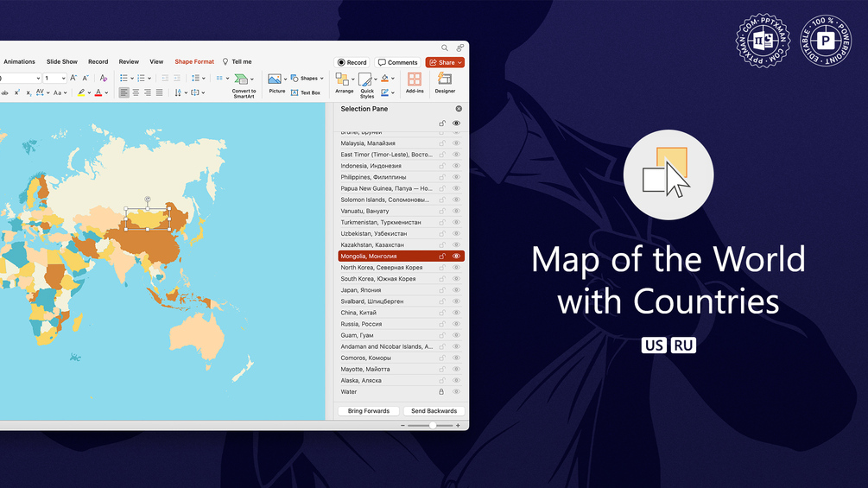The image size is (868, 488).
Task: Center text with the ribbon icon
Action: point(136,92)
